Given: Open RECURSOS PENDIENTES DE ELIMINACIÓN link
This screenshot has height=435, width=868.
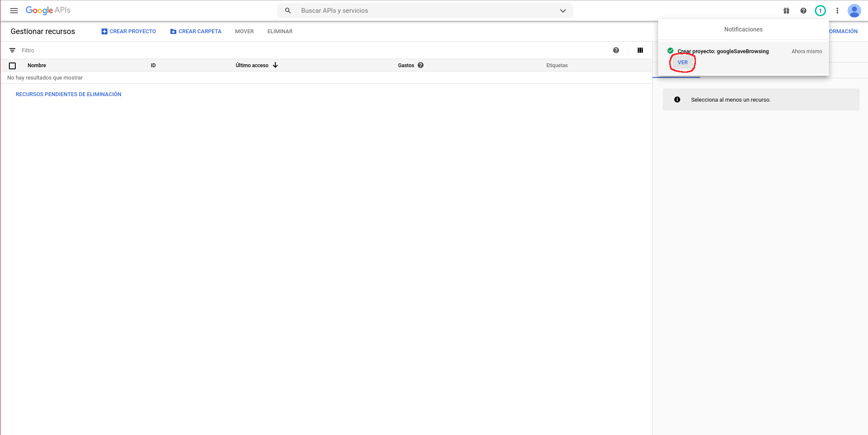Looking at the screenshot, I should click(68, 94).
